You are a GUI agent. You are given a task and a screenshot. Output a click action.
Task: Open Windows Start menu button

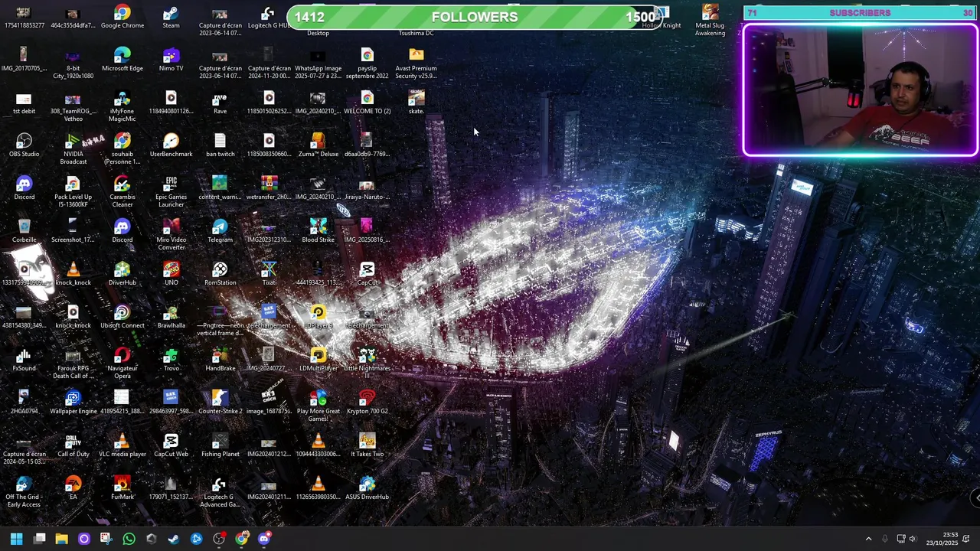click(17, 539)
